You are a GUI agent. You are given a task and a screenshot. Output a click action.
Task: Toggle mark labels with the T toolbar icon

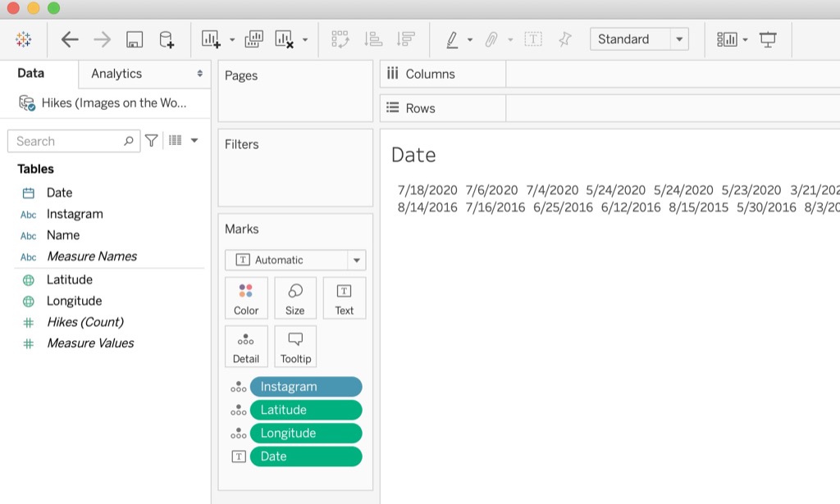[x=534, y=39]
